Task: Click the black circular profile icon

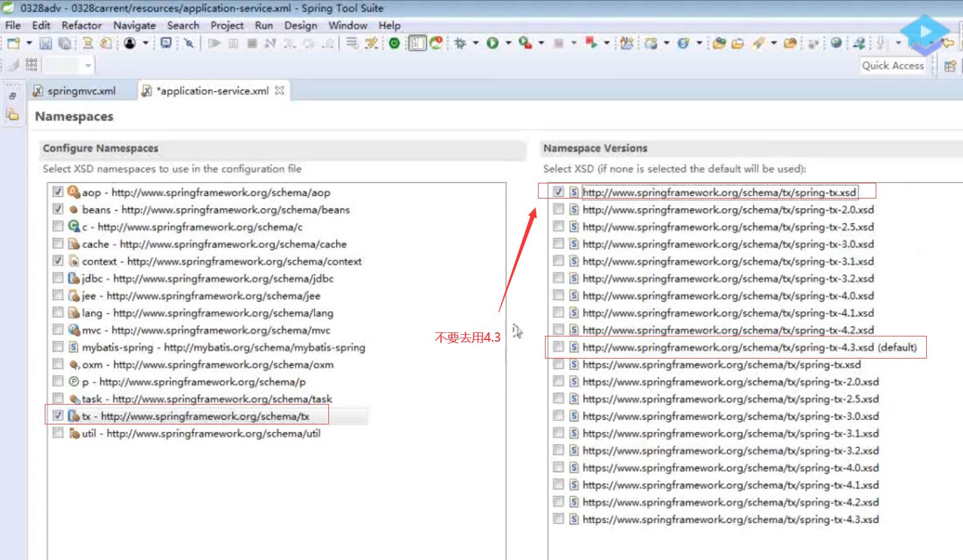Action: click(x=130, y=43)
